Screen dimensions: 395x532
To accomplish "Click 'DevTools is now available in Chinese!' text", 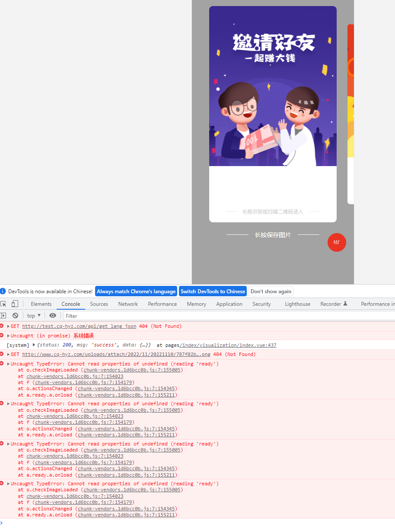I will point(50,292).
